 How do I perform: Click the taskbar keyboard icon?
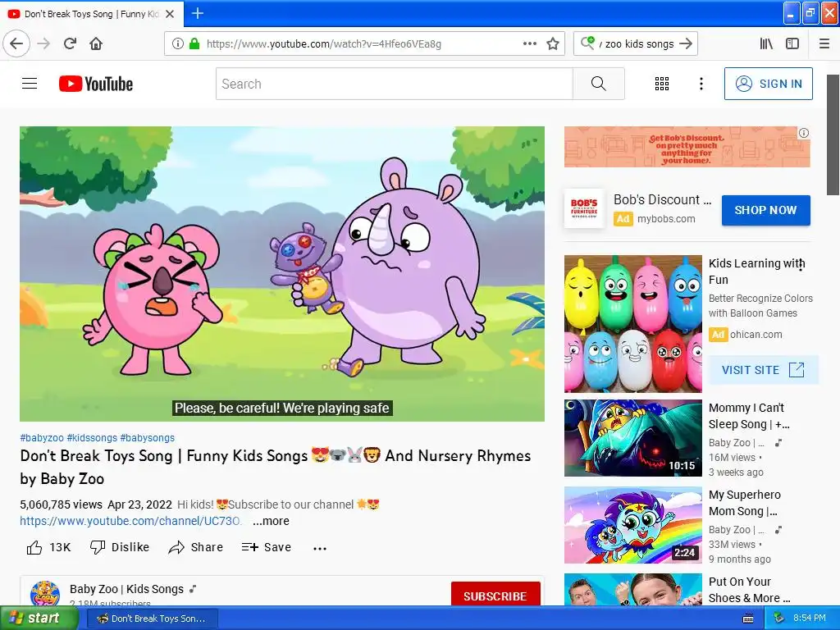coord(748,619)
